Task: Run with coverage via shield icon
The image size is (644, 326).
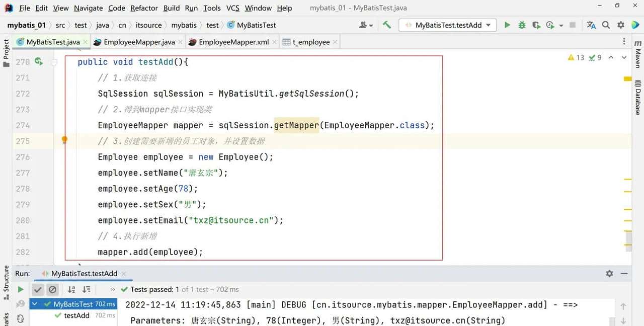Action: tap(536, 25)
